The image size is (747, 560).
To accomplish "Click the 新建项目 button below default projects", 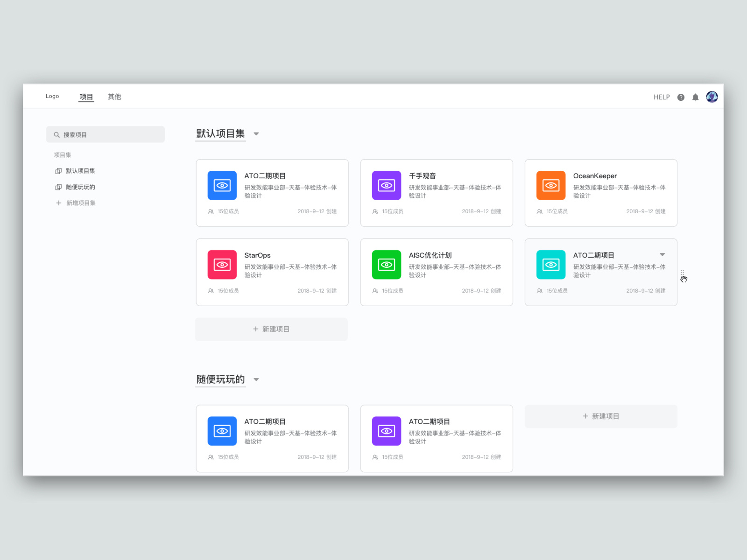I will click(271, 329).
